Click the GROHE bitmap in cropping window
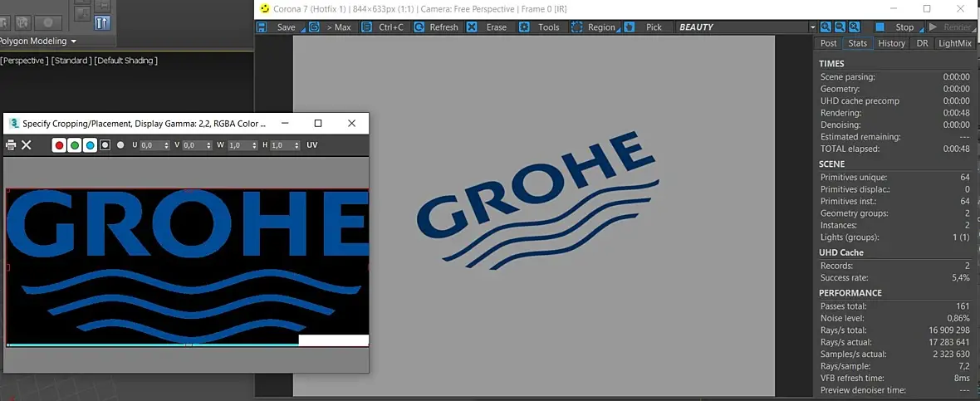980x401 pixels. [x=187, y=267]
